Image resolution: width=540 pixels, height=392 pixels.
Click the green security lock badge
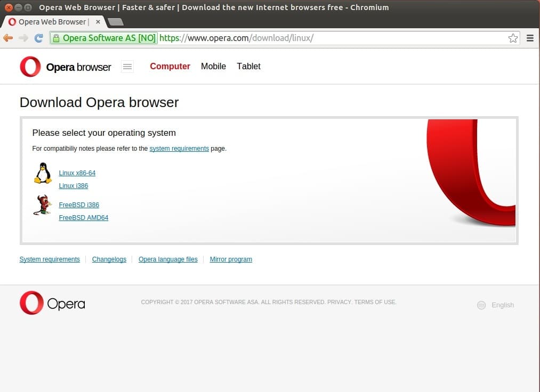[x=103, y=38]
